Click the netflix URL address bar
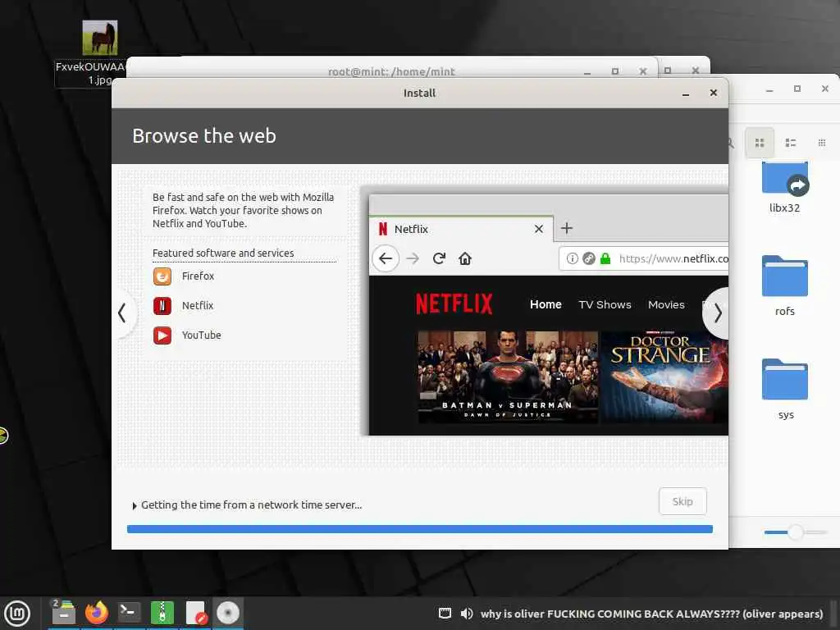 643,258
